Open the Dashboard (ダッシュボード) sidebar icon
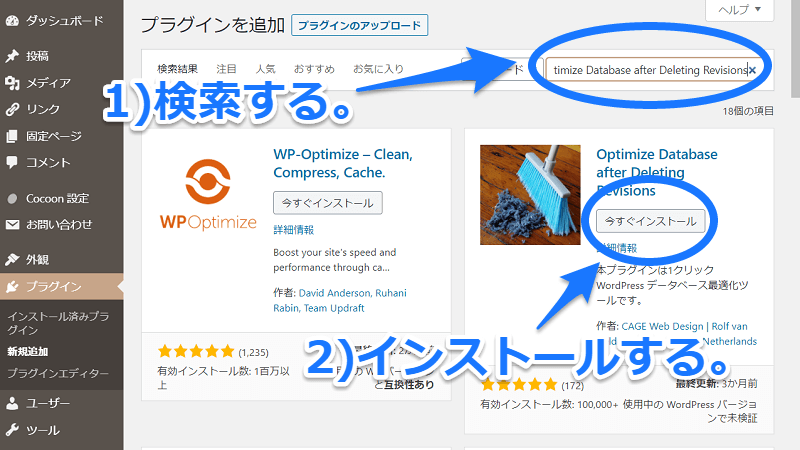 point(12,21)
